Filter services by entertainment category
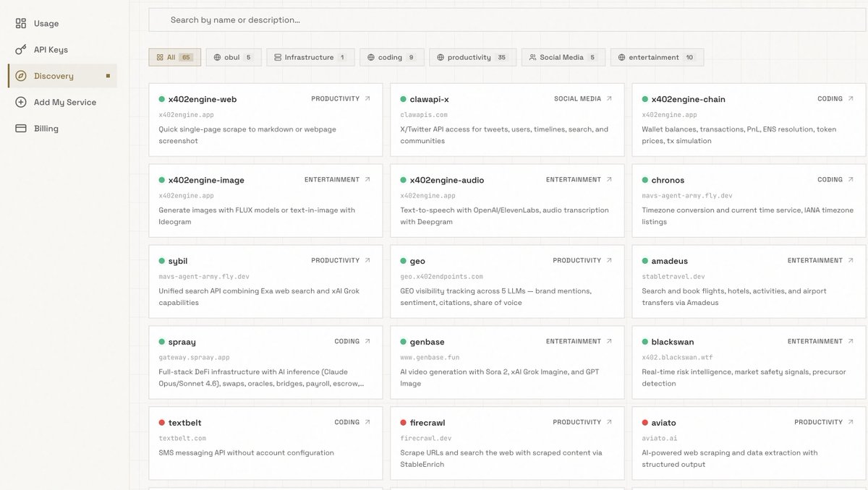The height and width of the screenshot is (490, 868). (657, 57)
